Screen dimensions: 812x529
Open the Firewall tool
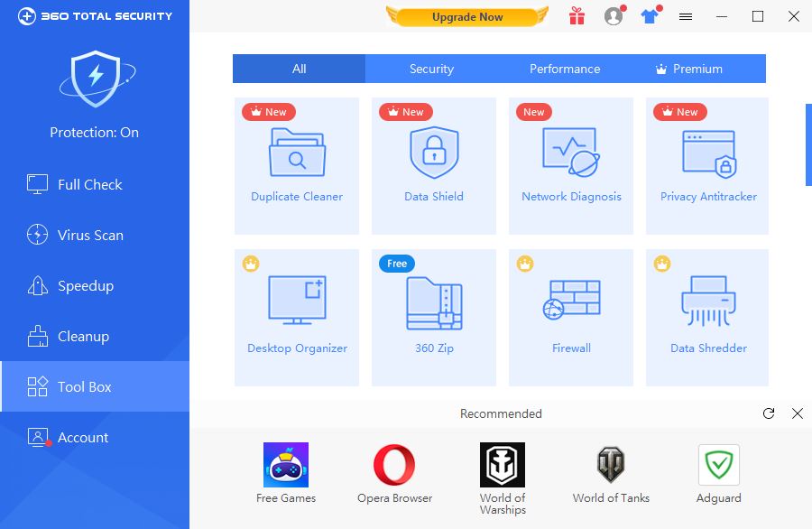click(571, 318)
